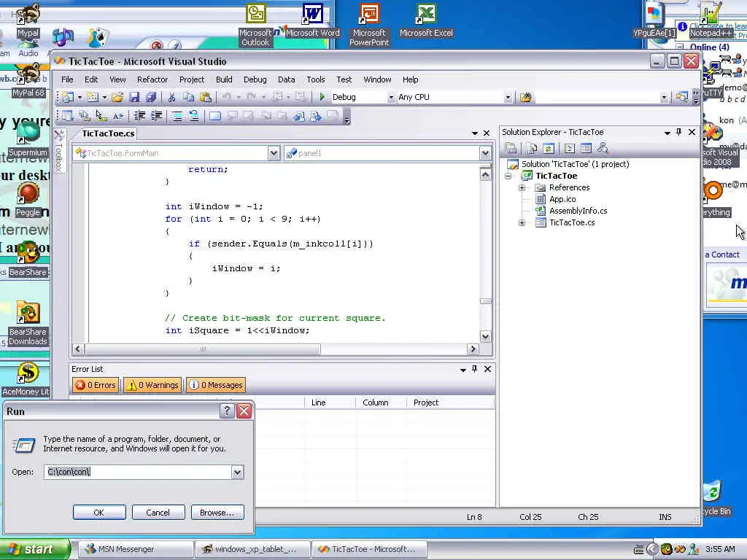Click the Decrease Indent toolbar icon
This screenshot has width=747, height=560.
click(139, 116)
